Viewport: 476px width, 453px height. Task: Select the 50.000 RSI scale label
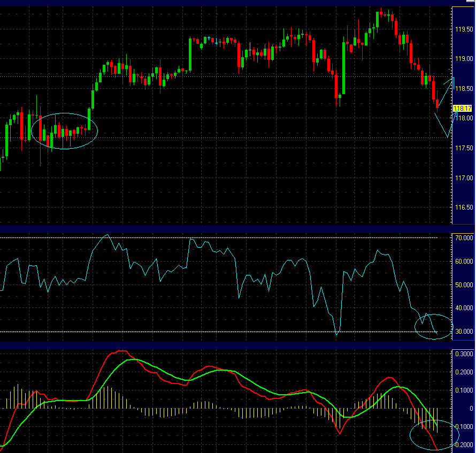(x=464, y=285)
